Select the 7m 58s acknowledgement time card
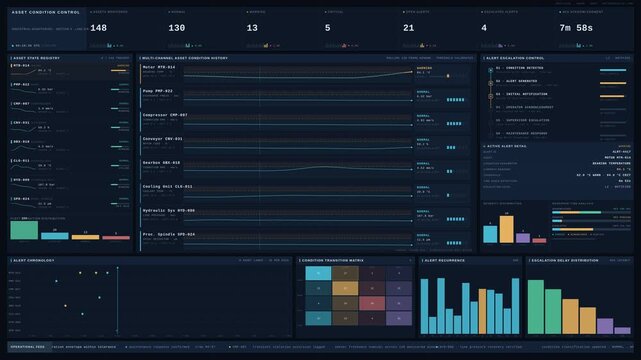641x360 pixels. pyautogui.click(x=595, y=28)
